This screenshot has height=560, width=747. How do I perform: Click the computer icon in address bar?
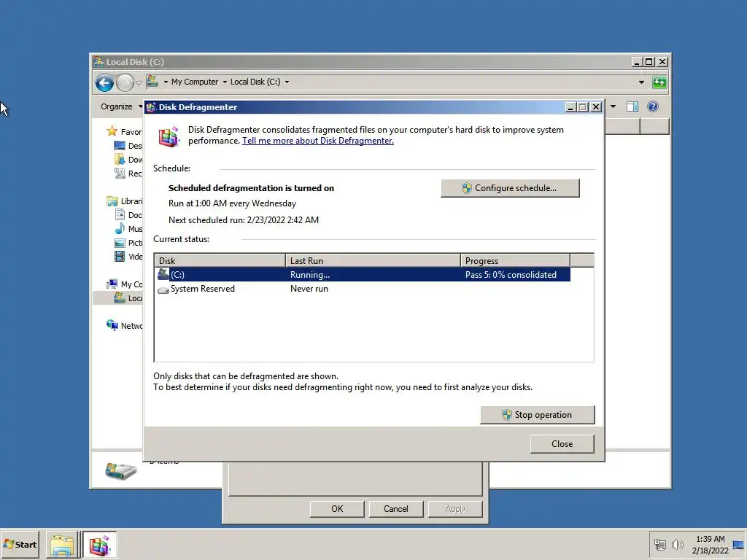tap(152, 82)
